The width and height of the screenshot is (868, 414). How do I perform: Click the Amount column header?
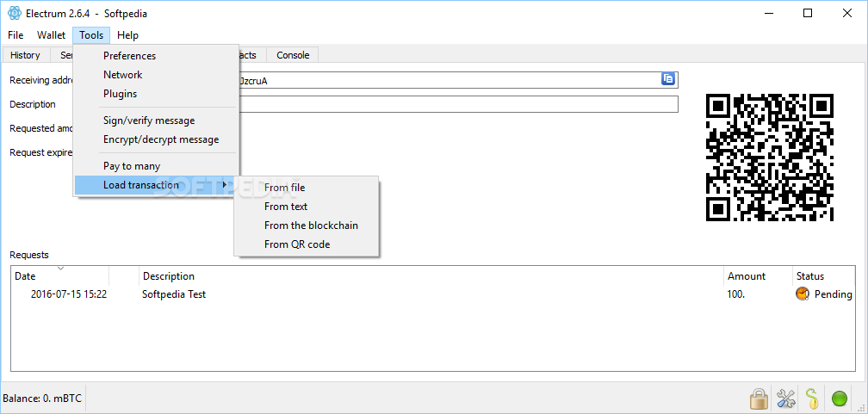tap(758, 275)
